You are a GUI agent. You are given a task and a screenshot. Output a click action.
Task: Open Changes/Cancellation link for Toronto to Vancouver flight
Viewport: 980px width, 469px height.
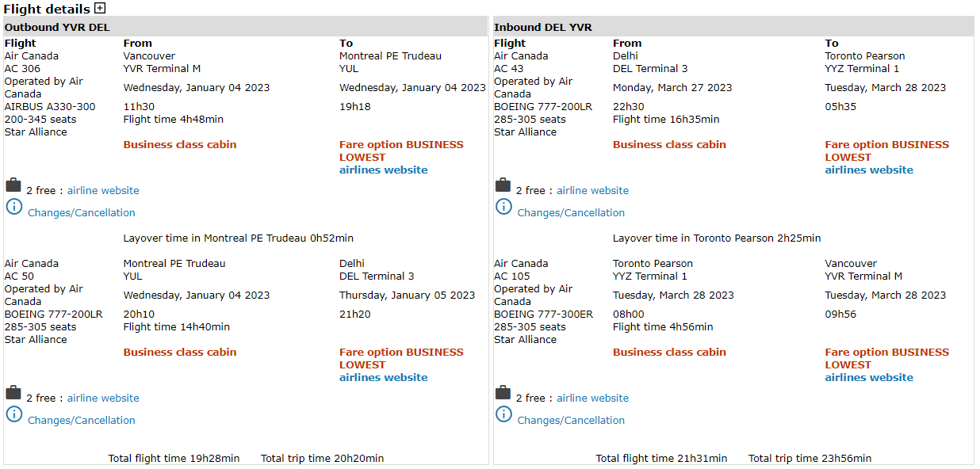571,421
